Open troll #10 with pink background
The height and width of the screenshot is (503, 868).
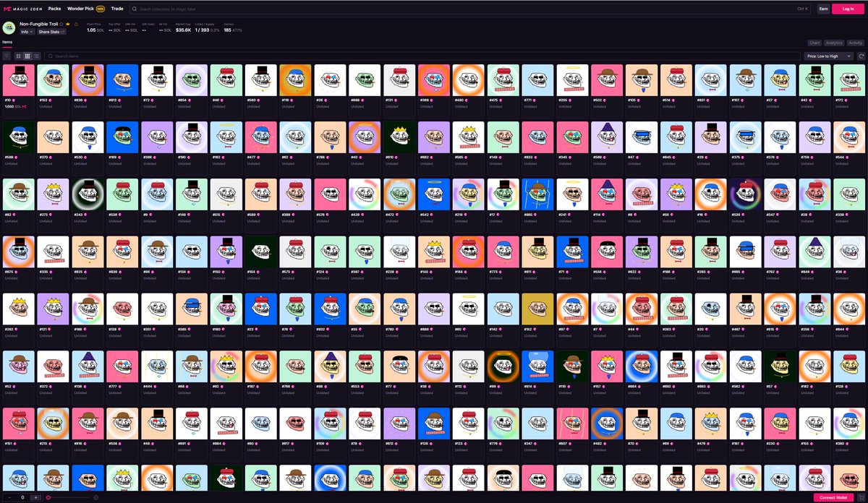click(x=18, y=80)
